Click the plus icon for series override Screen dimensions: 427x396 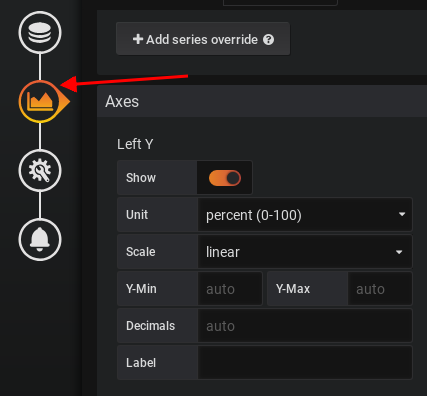(138, 39)
